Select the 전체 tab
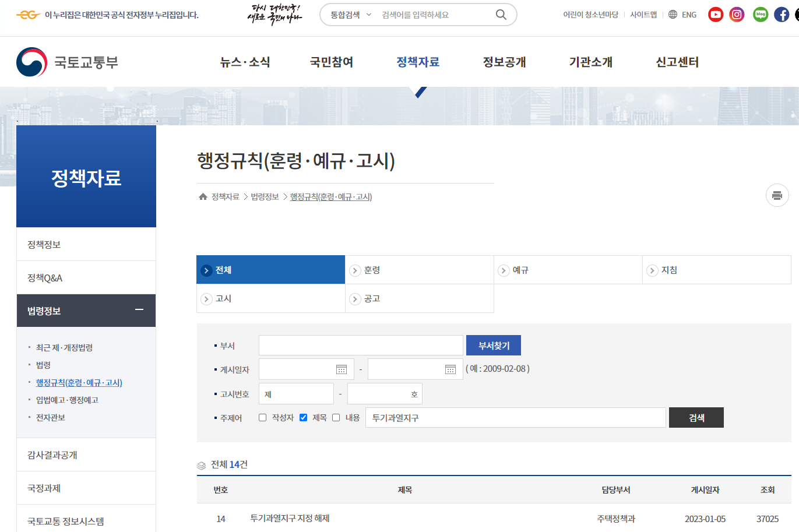Screen dimensions: 799x532 pos(271,270)
